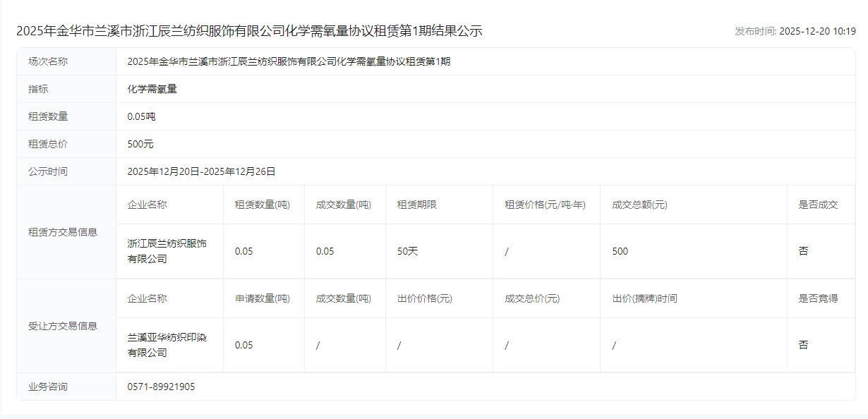The image size is (868, 419).
Task: Select the 场次名称 row label
Action: pos(48,61)
